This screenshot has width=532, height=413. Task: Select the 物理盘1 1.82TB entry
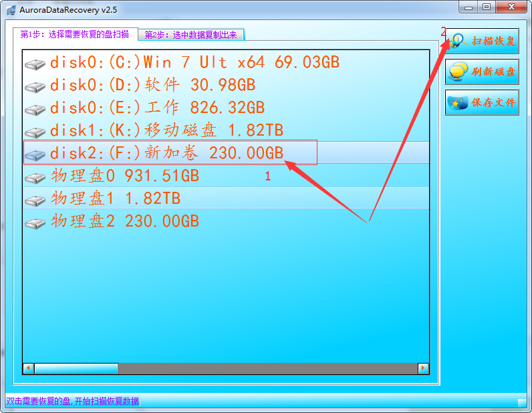point(226,198)
